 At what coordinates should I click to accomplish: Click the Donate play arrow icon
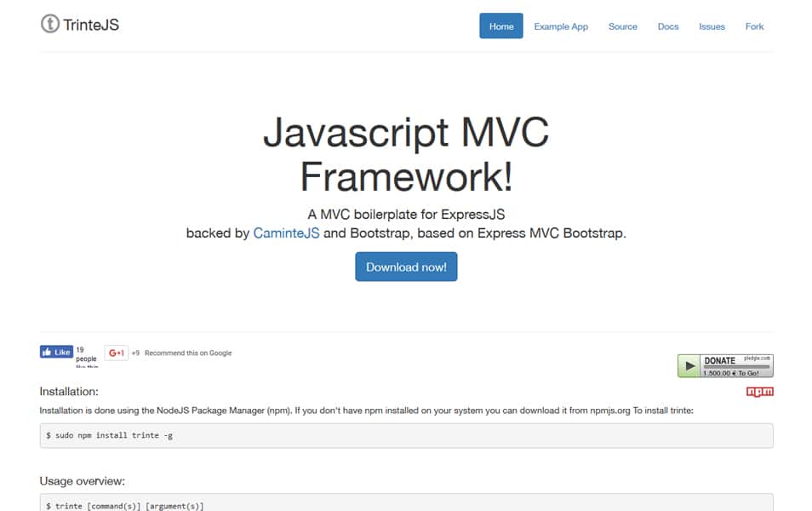(689, 366)
